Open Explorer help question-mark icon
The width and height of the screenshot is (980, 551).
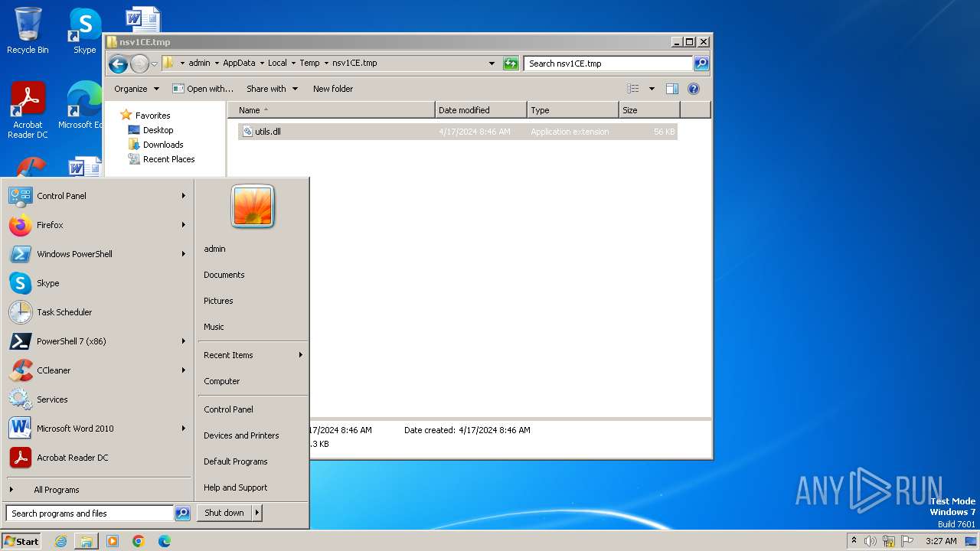point(694,89)
